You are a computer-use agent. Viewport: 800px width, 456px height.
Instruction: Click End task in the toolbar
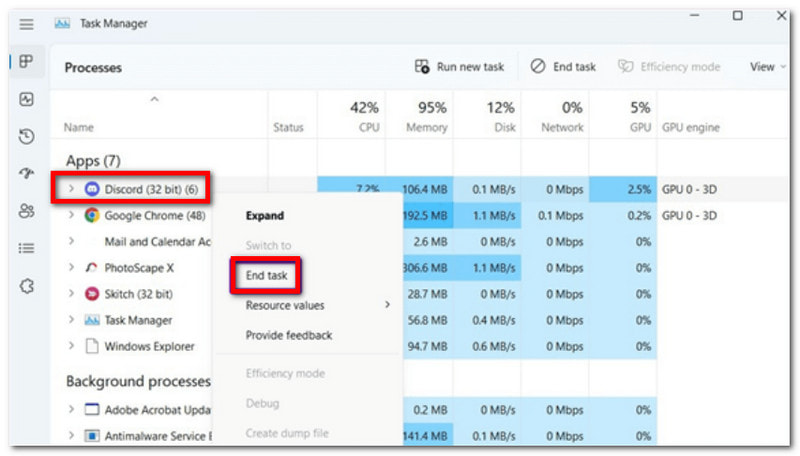click(x=563, y=67)
